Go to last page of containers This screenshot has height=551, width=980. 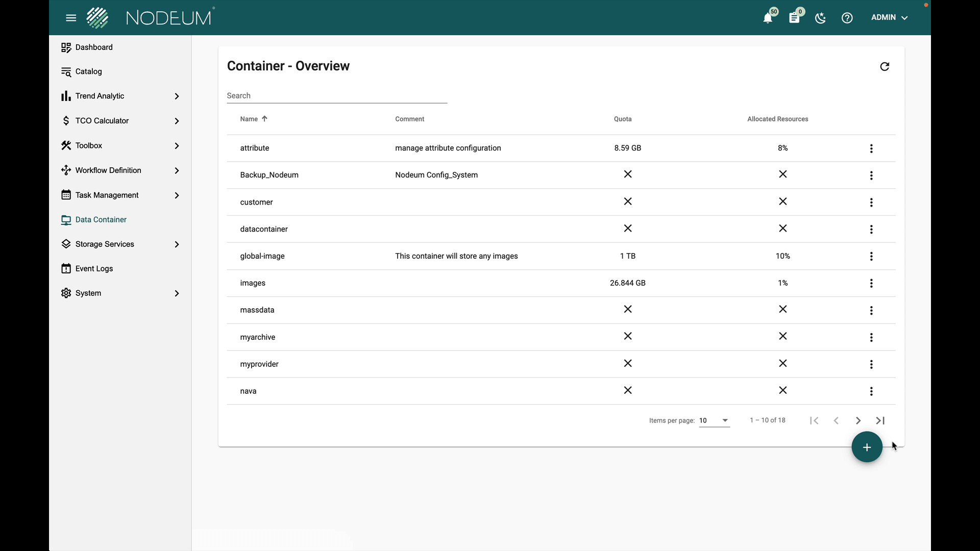tap(880, 421)
